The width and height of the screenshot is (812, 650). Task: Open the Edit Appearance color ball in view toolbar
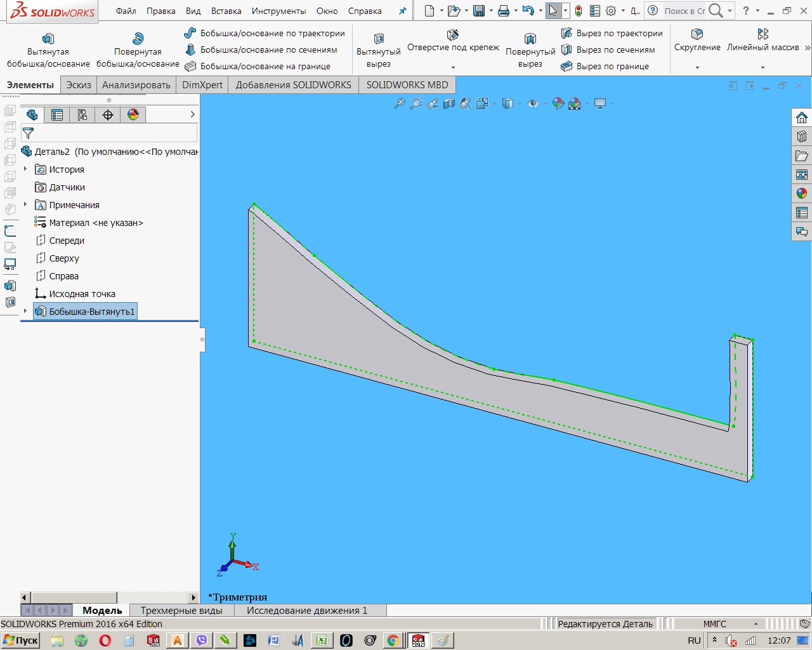(x=558, y=103)
